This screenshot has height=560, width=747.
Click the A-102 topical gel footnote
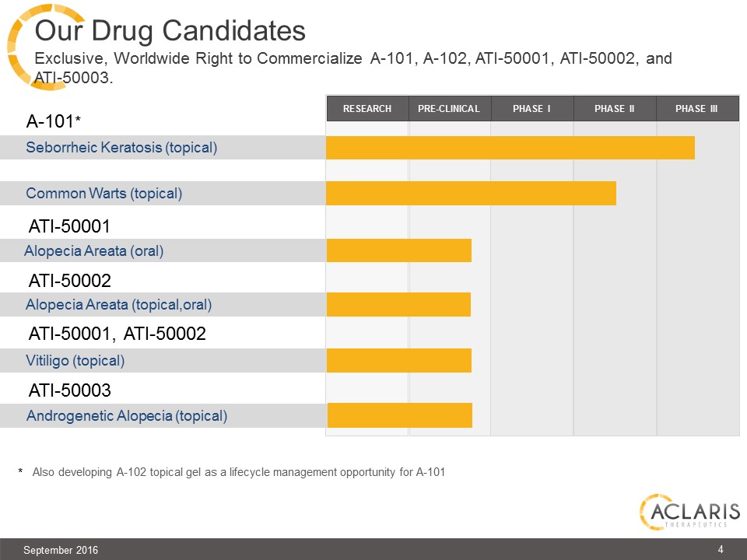point(238,471)
